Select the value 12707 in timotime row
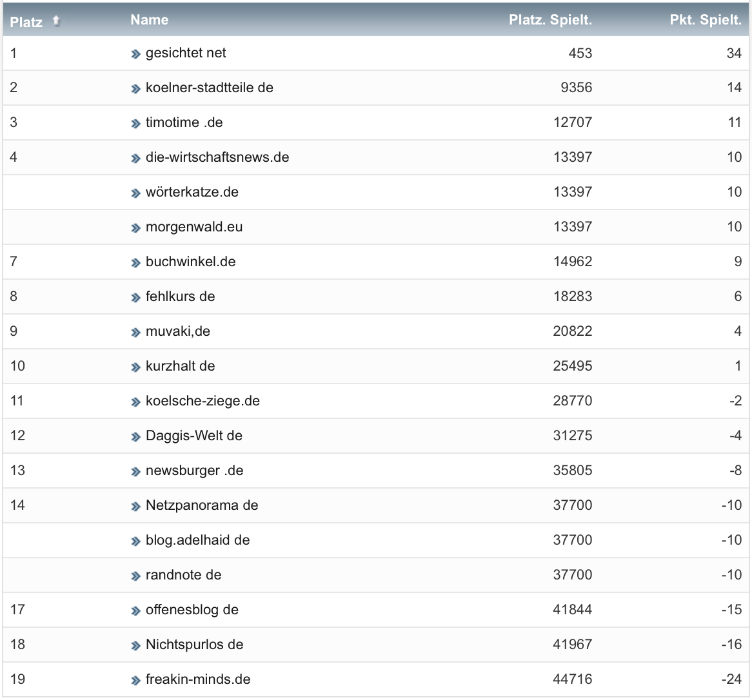 click(573, 122)
